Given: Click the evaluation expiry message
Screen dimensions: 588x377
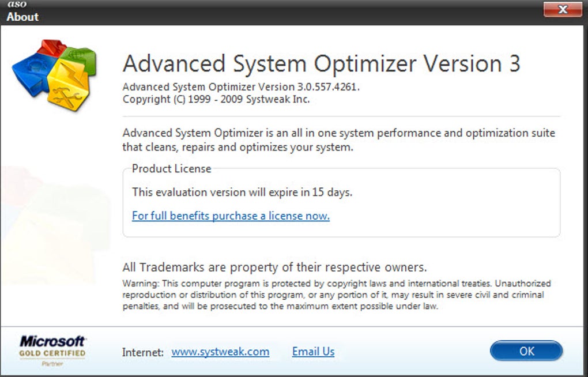Looking at the screenshot, I should click(x=242, y=192).
